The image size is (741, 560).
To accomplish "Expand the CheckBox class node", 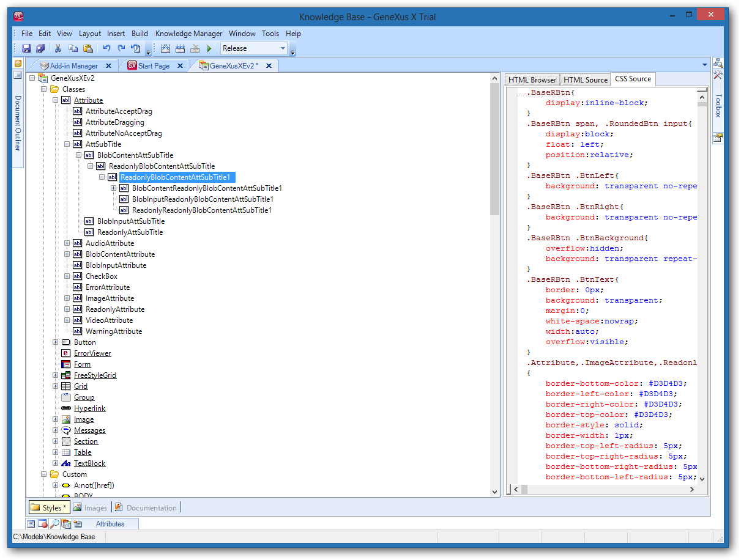I will [67, 276].
